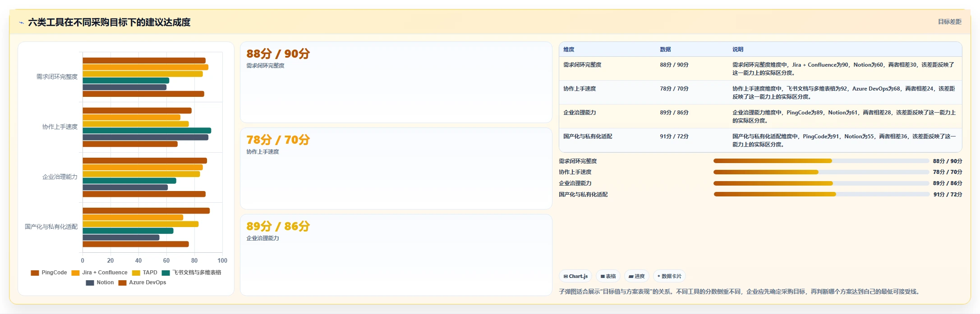Click the 数据卡片 chip
This screenshot has width=980, height=314.
pyautogui.click(x=669, y=276)
